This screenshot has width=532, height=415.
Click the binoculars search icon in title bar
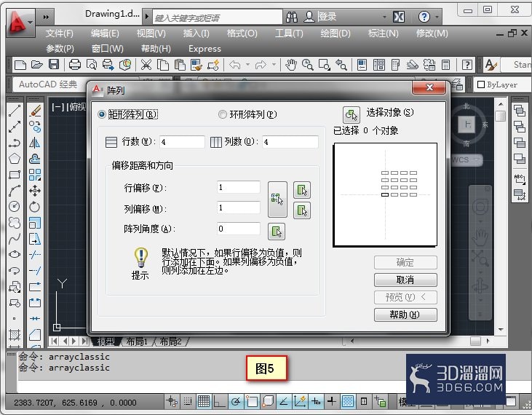tap(291, 17)
